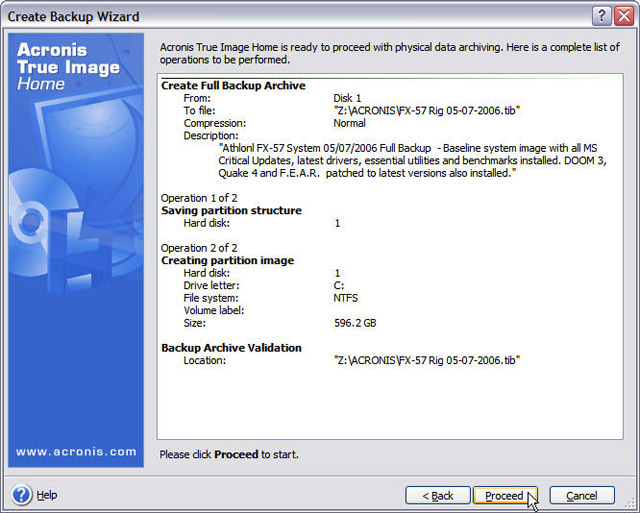The width and height of the screenshot is (640, 513).
Task: Click the 'Disk 1' source value
Action: pos(347,98)
